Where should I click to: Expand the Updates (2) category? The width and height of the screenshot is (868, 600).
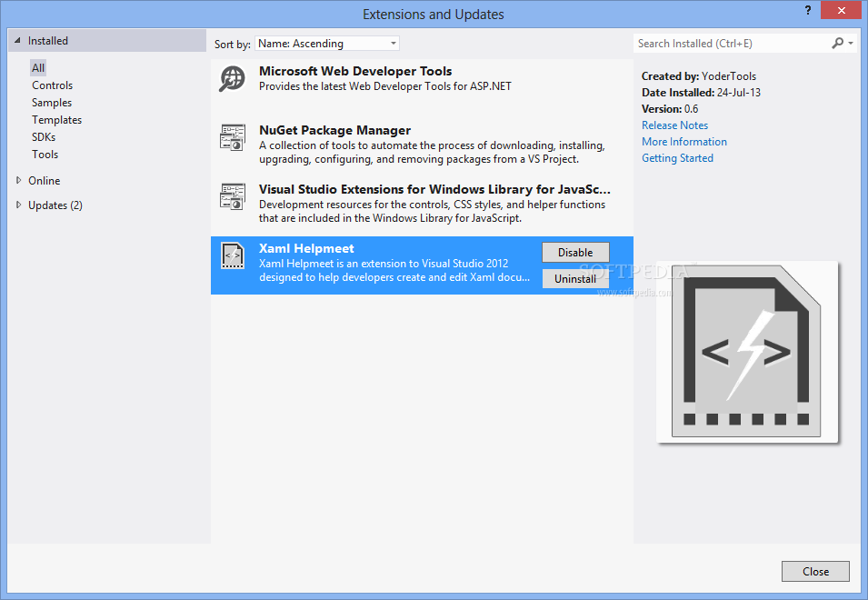(x=18, y=205)
